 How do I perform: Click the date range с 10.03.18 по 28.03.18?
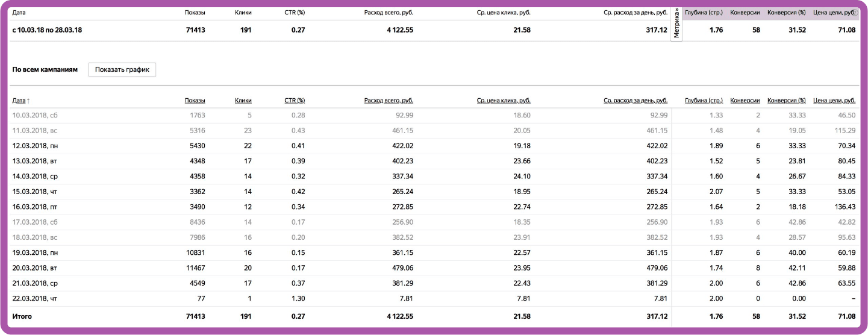(47, 30)
